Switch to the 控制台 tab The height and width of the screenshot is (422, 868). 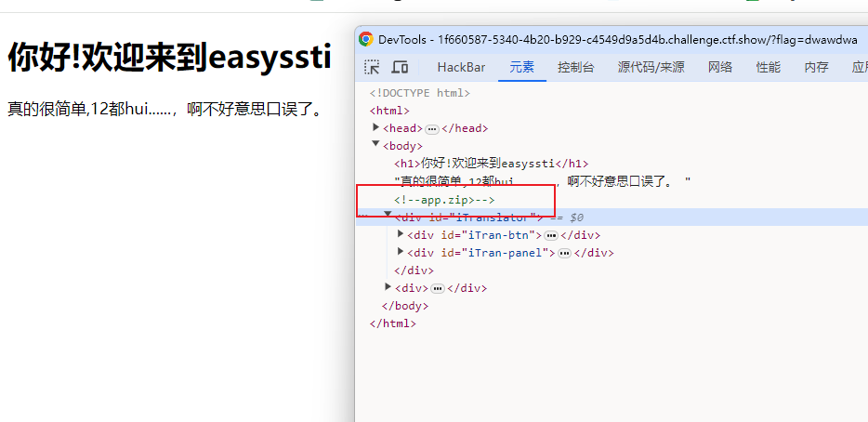point(575,68)
